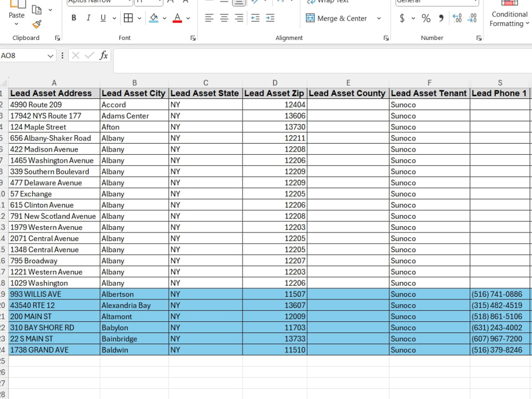
Task: Open font color dropdown arrow
Action: [x=188, y=18]
